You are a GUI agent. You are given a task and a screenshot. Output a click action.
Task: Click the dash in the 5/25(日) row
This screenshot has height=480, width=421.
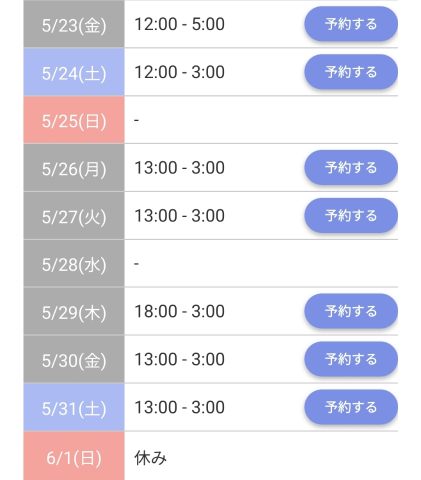point(136,120)
